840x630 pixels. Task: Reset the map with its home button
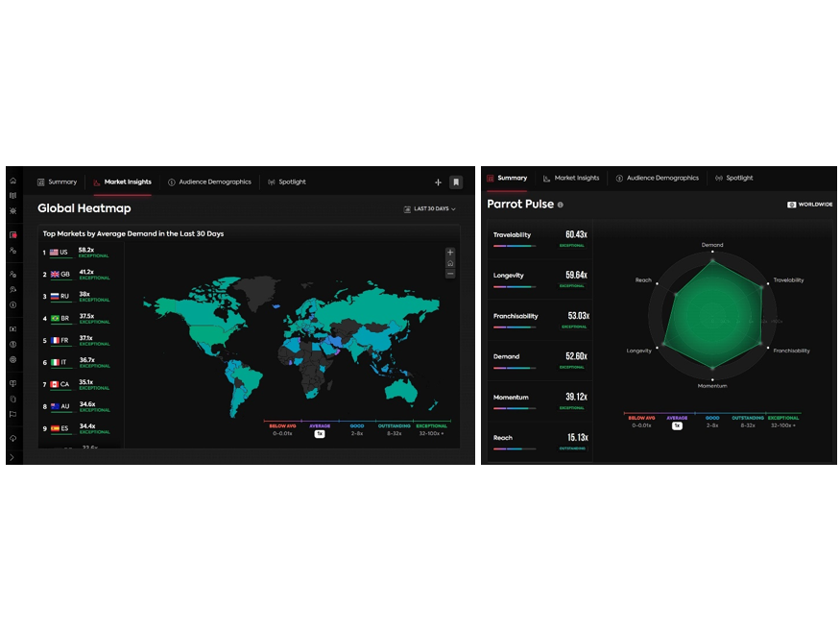(450, 263)
